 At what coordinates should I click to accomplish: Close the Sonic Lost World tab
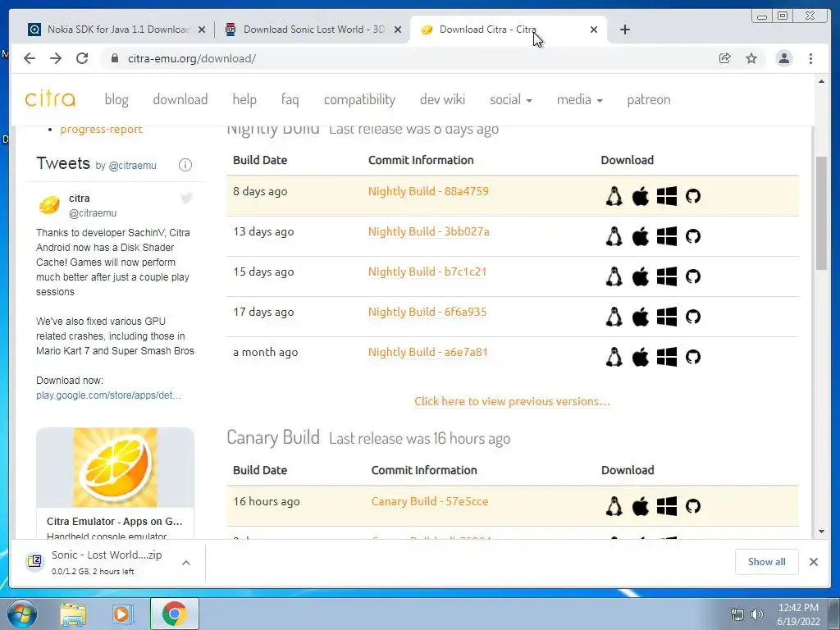pos(398,30)
